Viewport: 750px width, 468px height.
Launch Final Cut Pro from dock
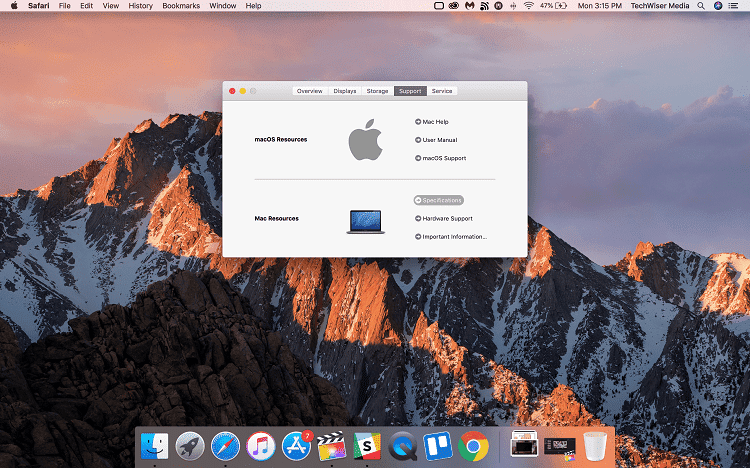point(331,446)
